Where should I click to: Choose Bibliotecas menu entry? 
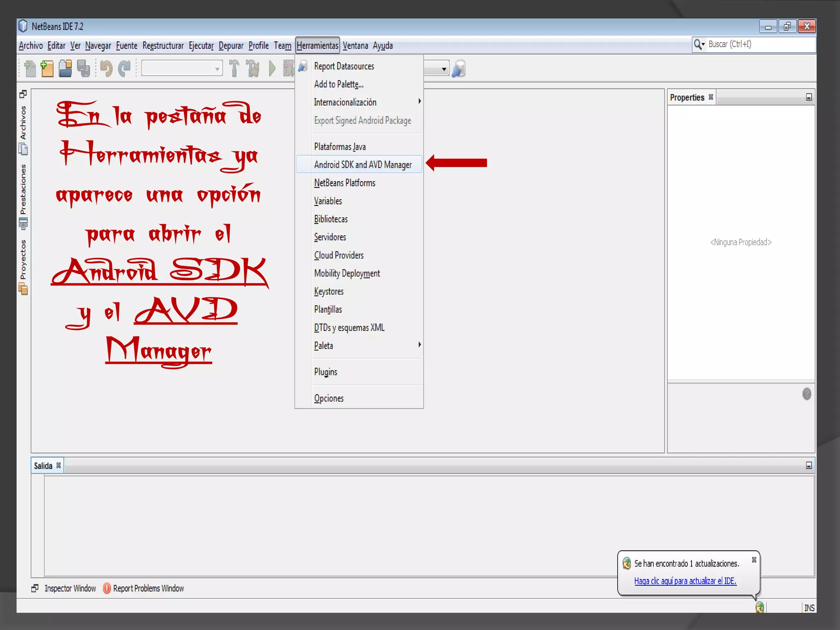click(x=359, y=219)
